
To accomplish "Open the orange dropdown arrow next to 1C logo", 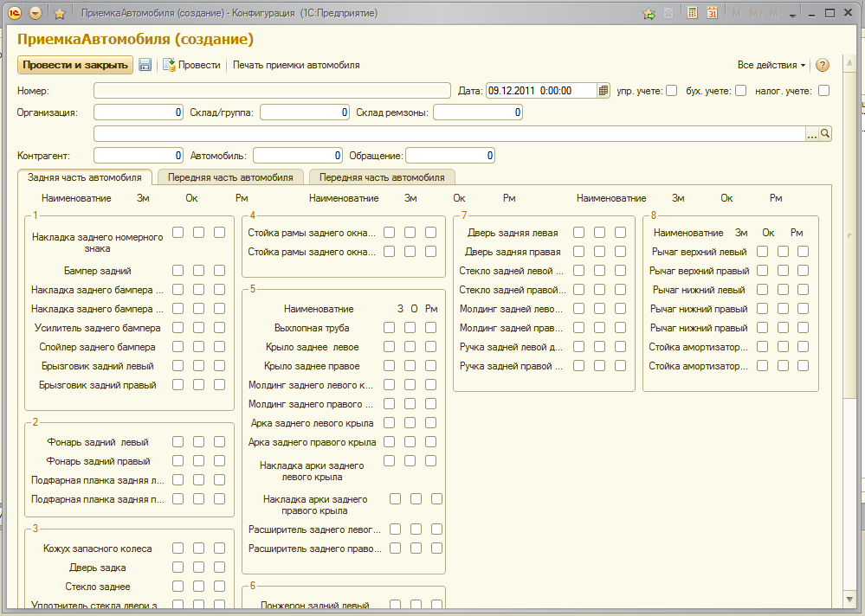I will click(36, 13).
